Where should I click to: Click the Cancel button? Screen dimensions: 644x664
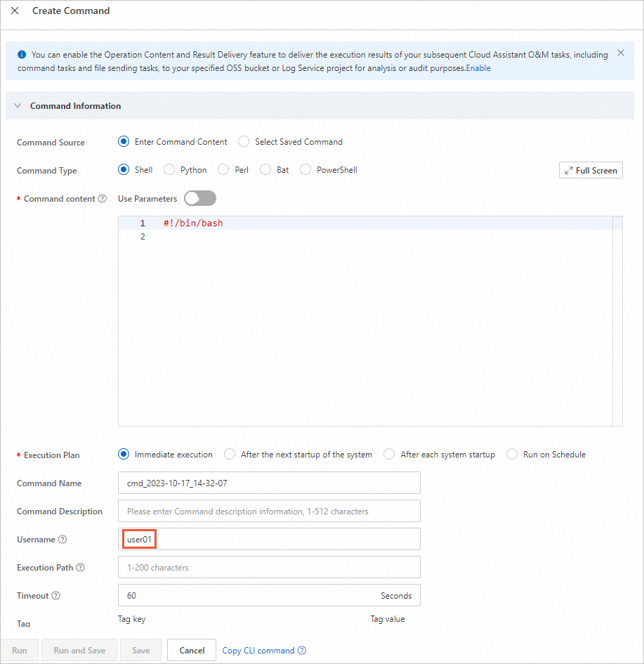click(192, 650)
